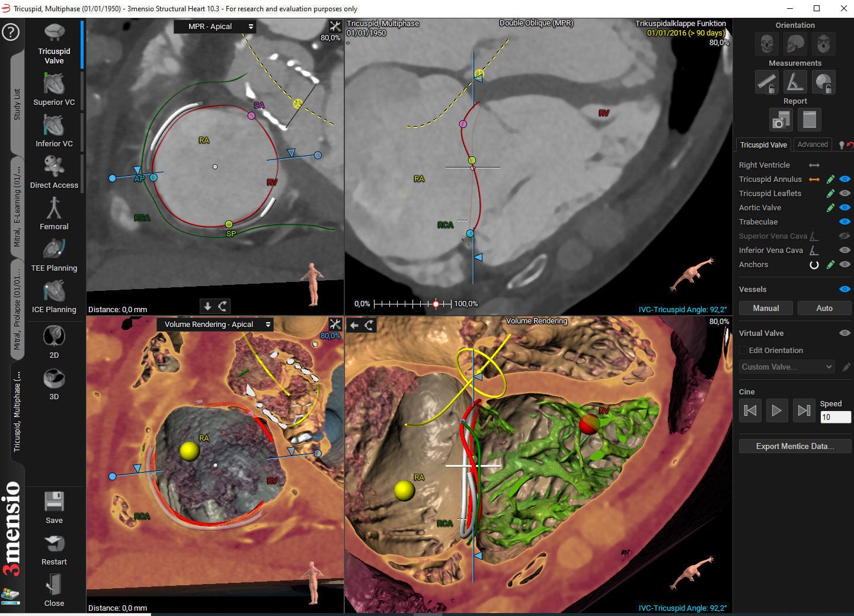This screenshot has width=854, height=616.
Task: Hide the Tricuspid Annulus visibility eye
Action: coord(844,179)
